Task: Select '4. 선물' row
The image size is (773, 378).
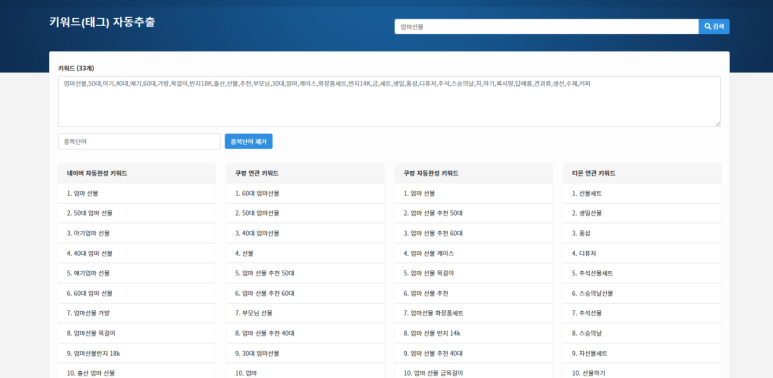Action: 305,253
